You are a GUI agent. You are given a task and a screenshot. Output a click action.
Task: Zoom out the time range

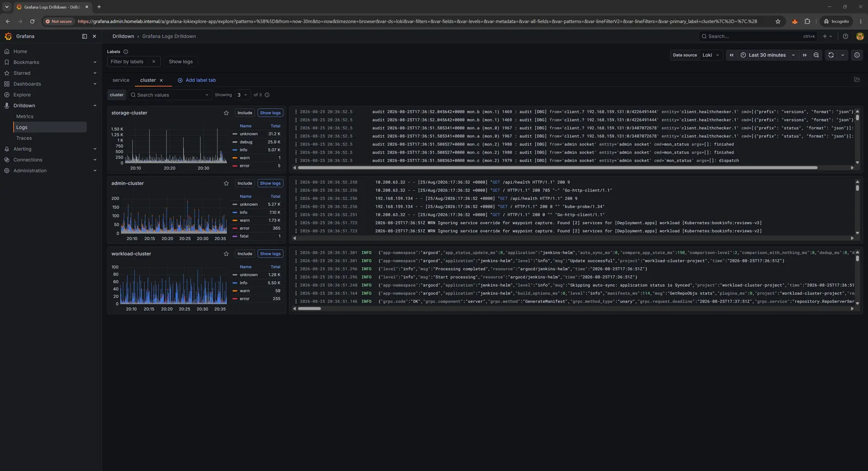point(816,55)
